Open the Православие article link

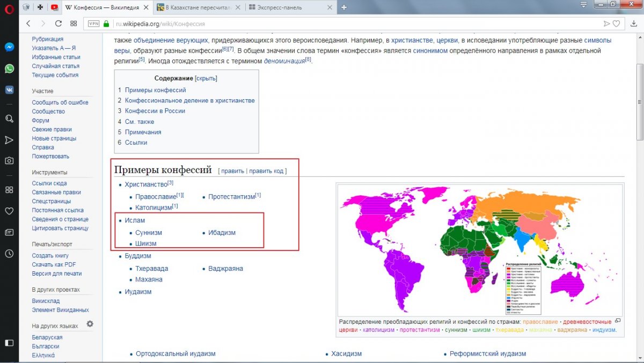156,197
